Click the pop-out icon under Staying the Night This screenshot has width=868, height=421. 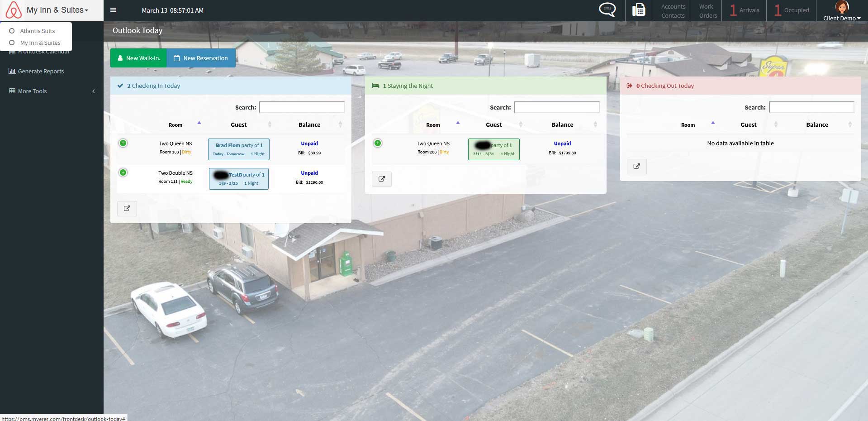(x=382, y=179)
